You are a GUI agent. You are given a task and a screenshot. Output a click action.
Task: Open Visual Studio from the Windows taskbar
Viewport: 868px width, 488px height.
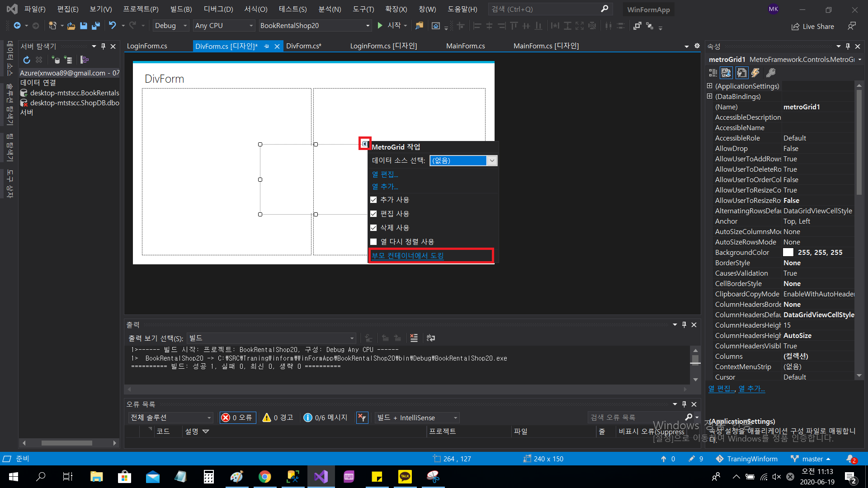[x=321, y=477]
